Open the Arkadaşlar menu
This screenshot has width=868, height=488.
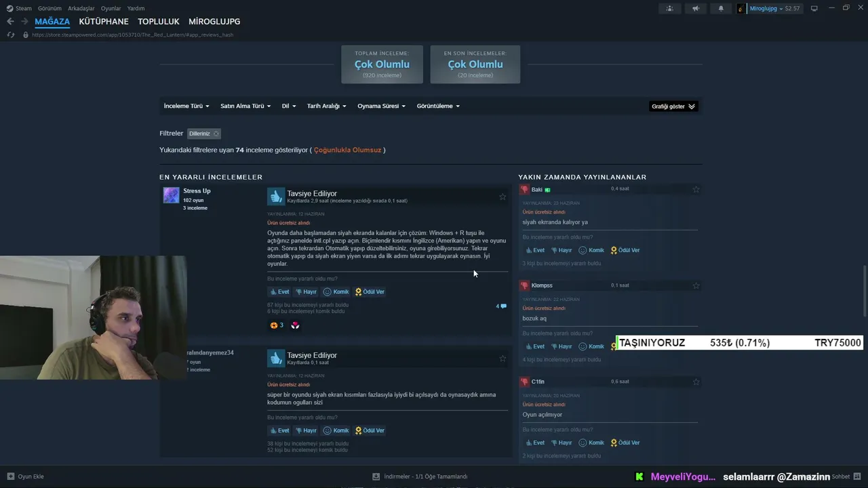[81, 8]
